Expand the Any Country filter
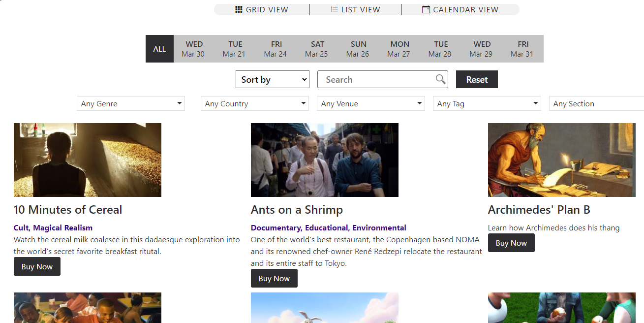Image resolution: width=644 pixels, height=323 pixels. point(255,103)
